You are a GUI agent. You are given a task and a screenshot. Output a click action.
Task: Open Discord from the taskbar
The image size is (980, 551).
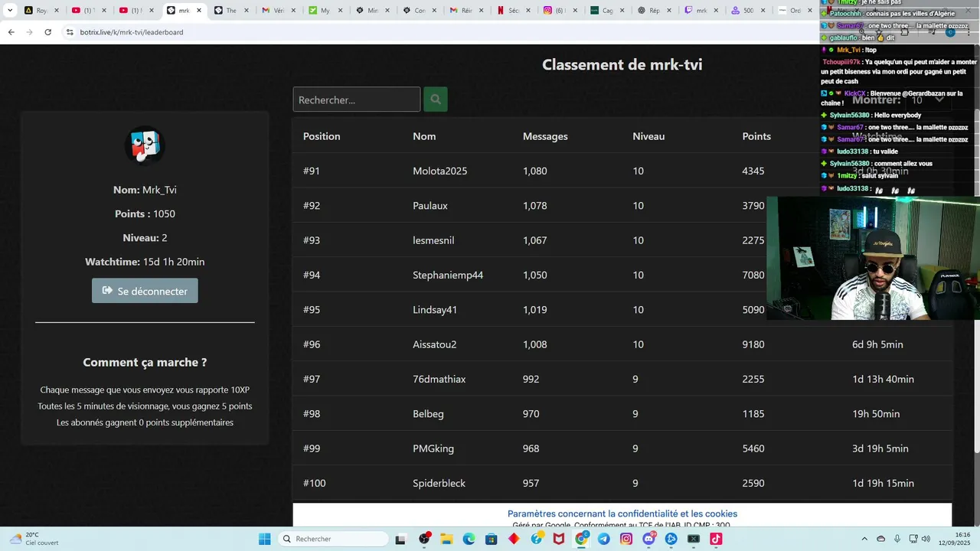649,539
